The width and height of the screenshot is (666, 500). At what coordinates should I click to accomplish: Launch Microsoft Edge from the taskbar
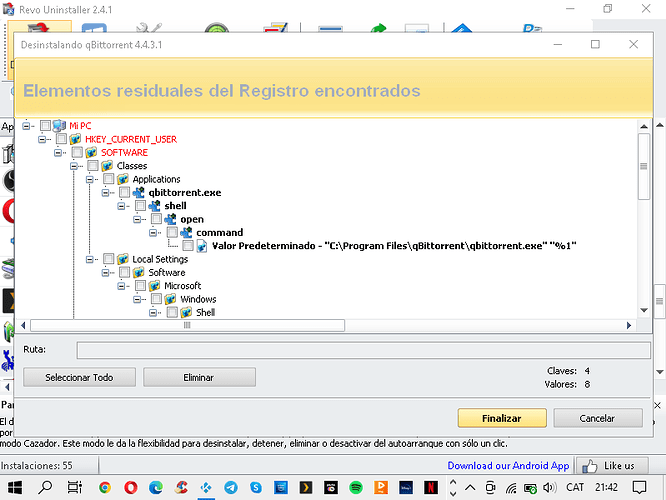click(x=156, y=487)
